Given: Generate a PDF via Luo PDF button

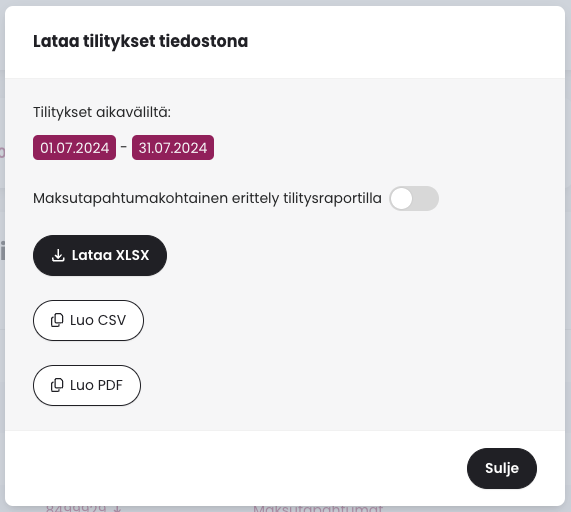Looking at the screenshot, I should tap(87, 385).
